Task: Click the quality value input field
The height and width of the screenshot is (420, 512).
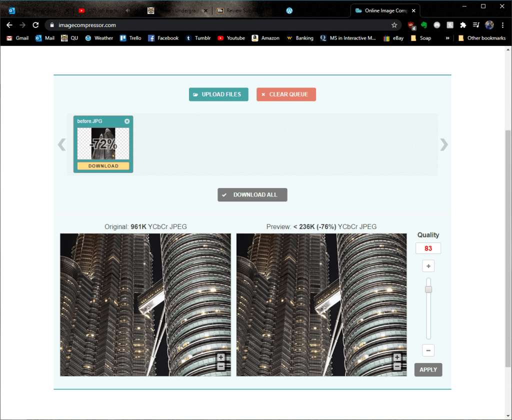Action: pyautogui.click(x=428, y=248)
